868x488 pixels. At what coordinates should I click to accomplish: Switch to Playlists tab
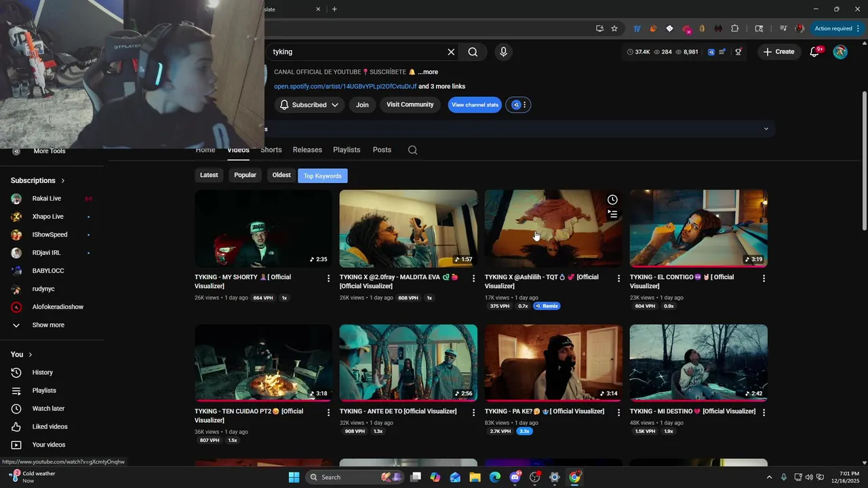(347, 150)
